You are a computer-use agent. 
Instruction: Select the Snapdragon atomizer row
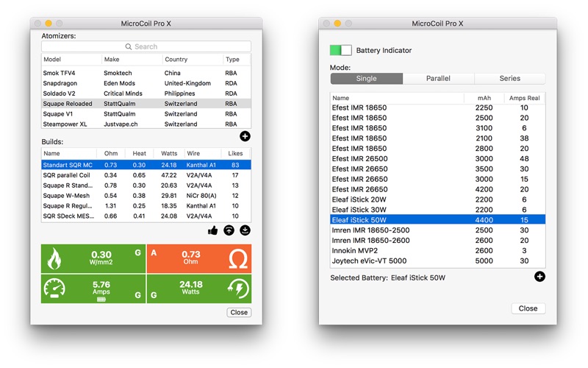(x=146, y=83)
